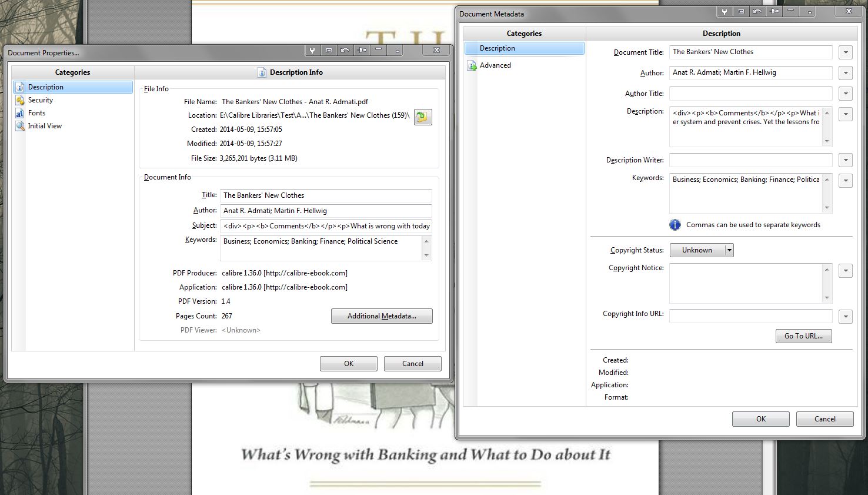Select Security category in Document Properties

click(73, 100)
